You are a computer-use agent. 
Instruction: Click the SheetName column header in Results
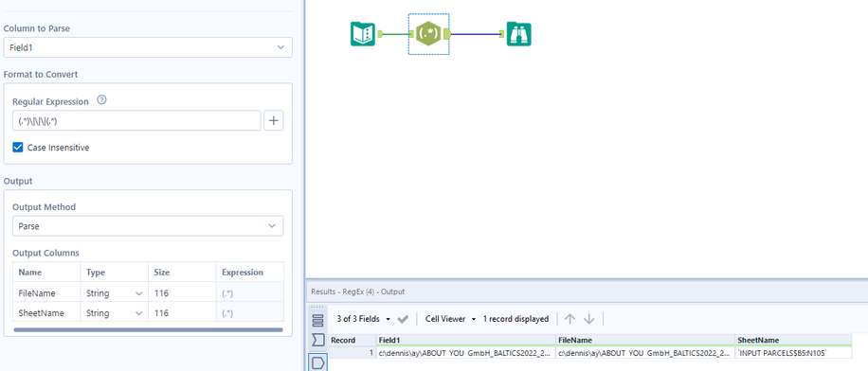click(x=793, y=340)
